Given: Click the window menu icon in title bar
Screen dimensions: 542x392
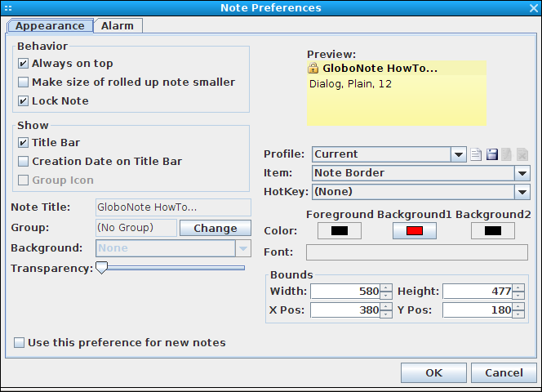Looking at the screenshot, I should [x=8, y=8].
